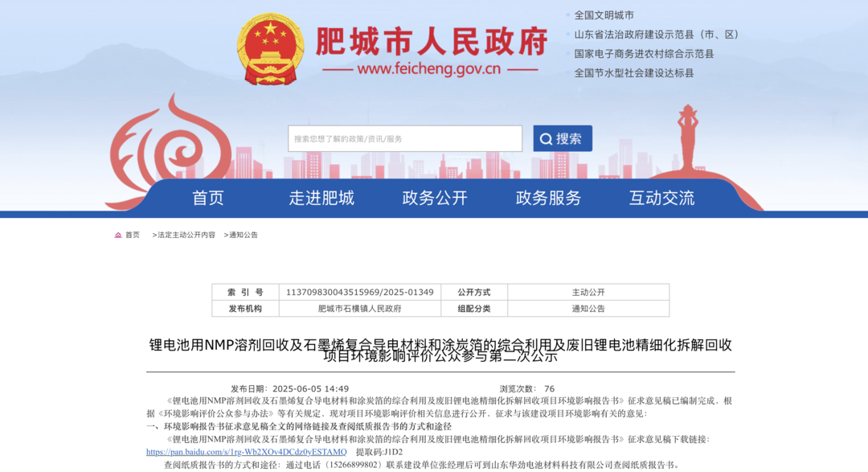Open the pan.baidu.com download link
Image resolution: width=868 pixels, height=472 pixels.
[x=247, y=452]
